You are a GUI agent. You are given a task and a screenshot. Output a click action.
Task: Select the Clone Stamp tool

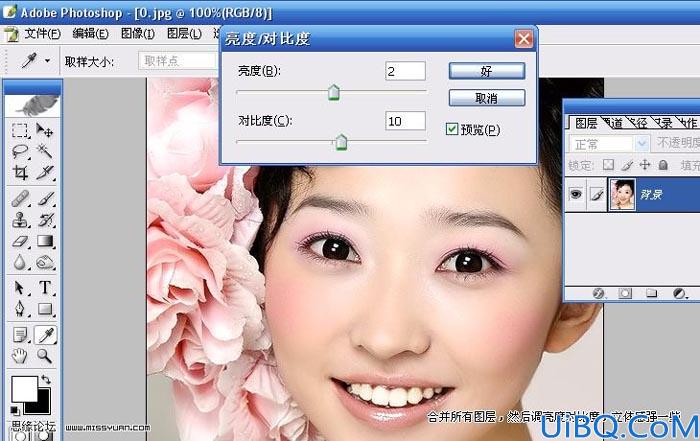(x=20, y=220)
